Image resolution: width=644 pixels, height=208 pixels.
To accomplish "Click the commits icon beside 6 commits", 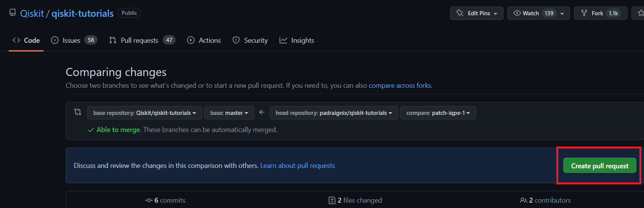I will click(149, 200).
